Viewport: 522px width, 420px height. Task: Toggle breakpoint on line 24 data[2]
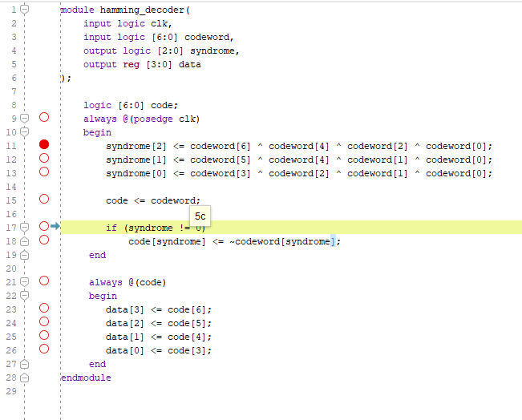click(x=44, y=322)
